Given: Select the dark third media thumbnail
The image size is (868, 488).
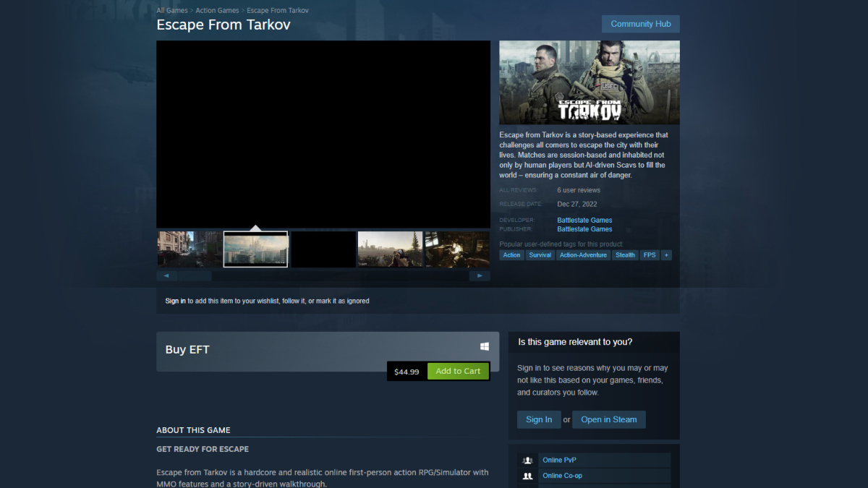Looking at the screenshot, I should click(x=323, y=249).
